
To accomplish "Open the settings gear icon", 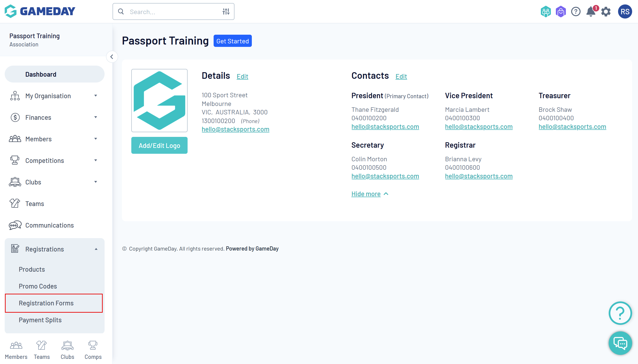I will pos(606,12).
